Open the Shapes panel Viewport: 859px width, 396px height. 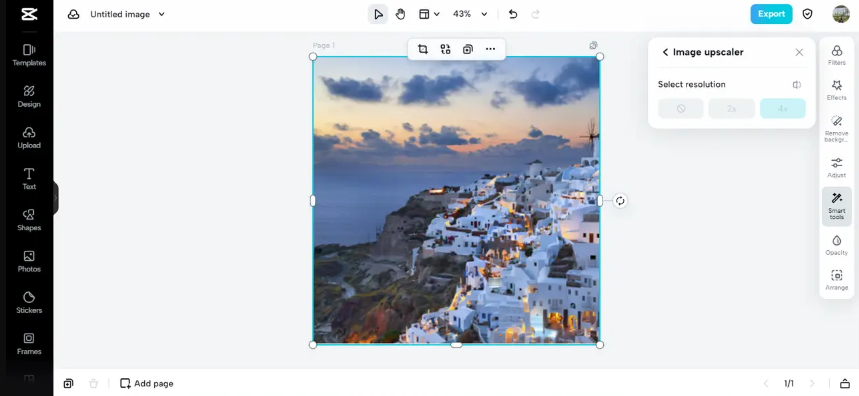coord(29,220)
